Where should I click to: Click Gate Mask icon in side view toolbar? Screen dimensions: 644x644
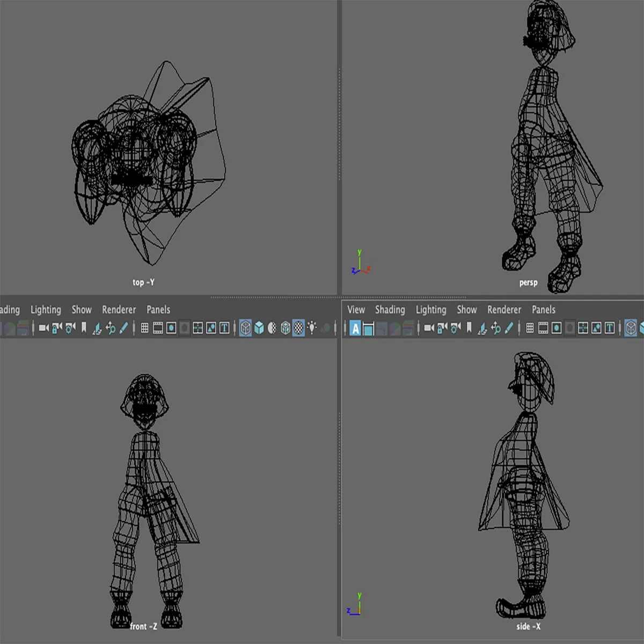(570, 327)
